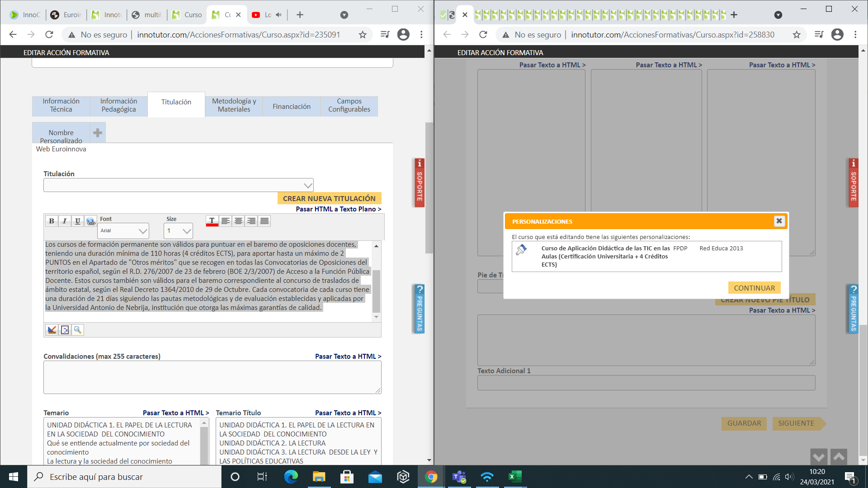
Task: Add a new personalization with plus icon
Action: [x=98, y=133]
